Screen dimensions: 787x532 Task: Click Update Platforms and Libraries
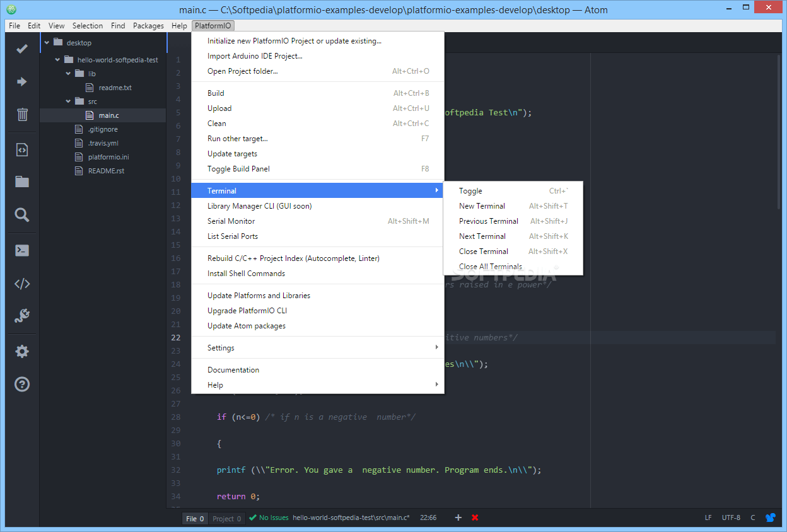click(x=259, y=295)
